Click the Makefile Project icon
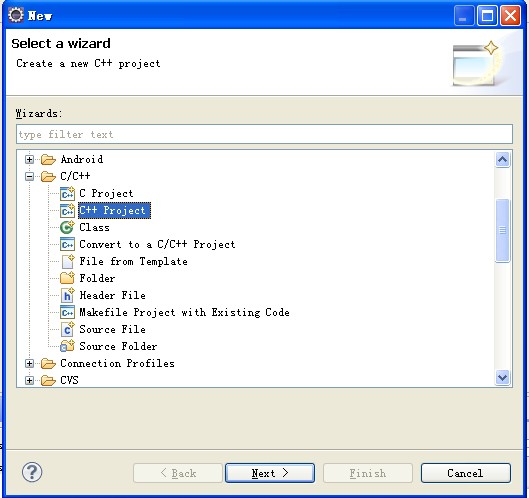The height and width of the screenshot is (498, 529). tap(67, 312)
